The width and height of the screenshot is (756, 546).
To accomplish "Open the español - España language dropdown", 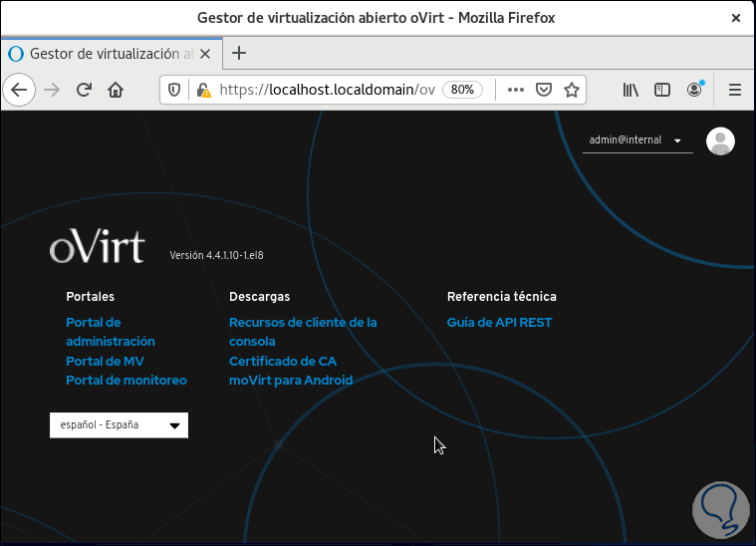I will (120, 424).
